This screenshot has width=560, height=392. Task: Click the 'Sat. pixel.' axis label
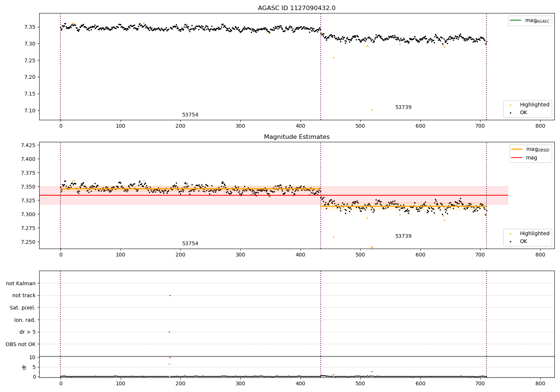(x=23, y=308)
